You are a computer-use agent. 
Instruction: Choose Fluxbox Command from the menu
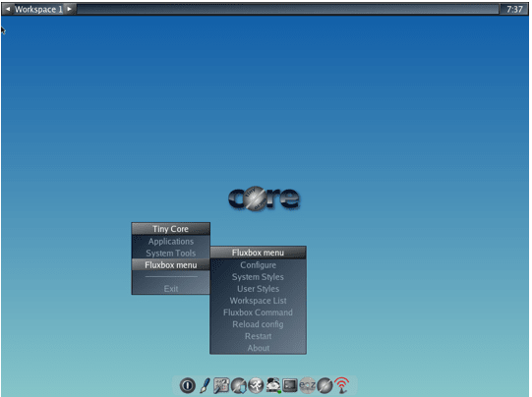tap(258, 312)
